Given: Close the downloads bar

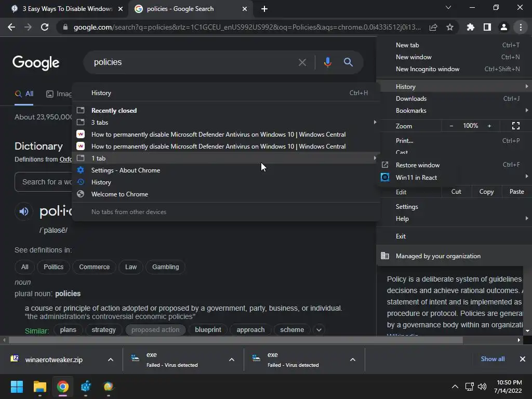Looking at the screenshot, I should [x=523, y=359].
